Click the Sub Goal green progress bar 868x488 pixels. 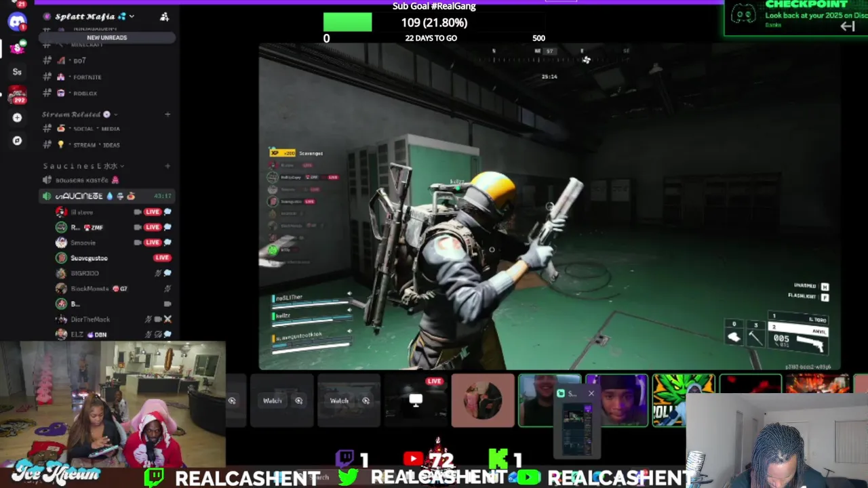pyautogui.click(x=347, y=22)
